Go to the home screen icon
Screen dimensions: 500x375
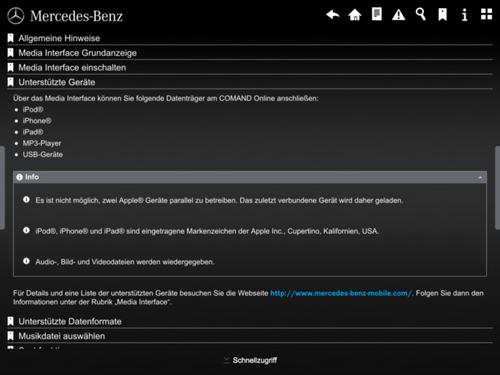[x=355, y=15]
